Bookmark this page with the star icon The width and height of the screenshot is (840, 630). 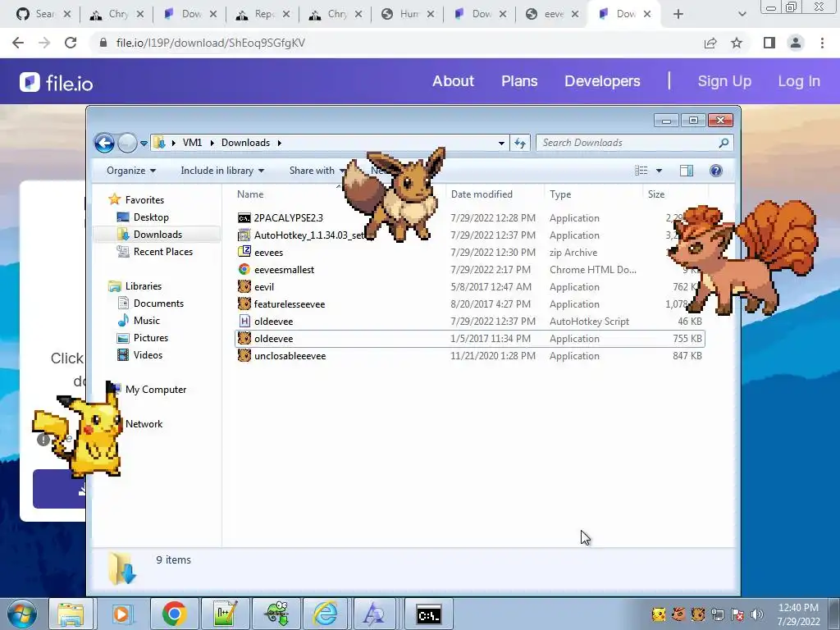click(x=737, y=43)
